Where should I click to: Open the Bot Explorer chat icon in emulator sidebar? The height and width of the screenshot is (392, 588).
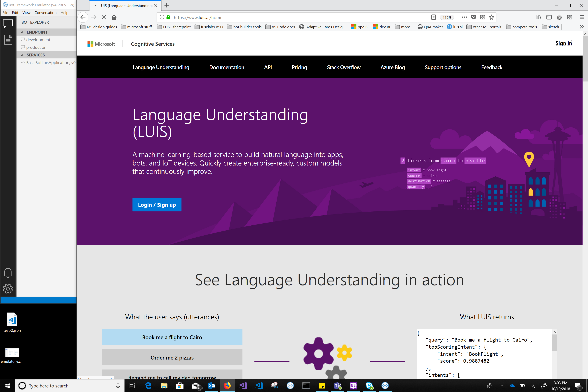coord(8,23)
